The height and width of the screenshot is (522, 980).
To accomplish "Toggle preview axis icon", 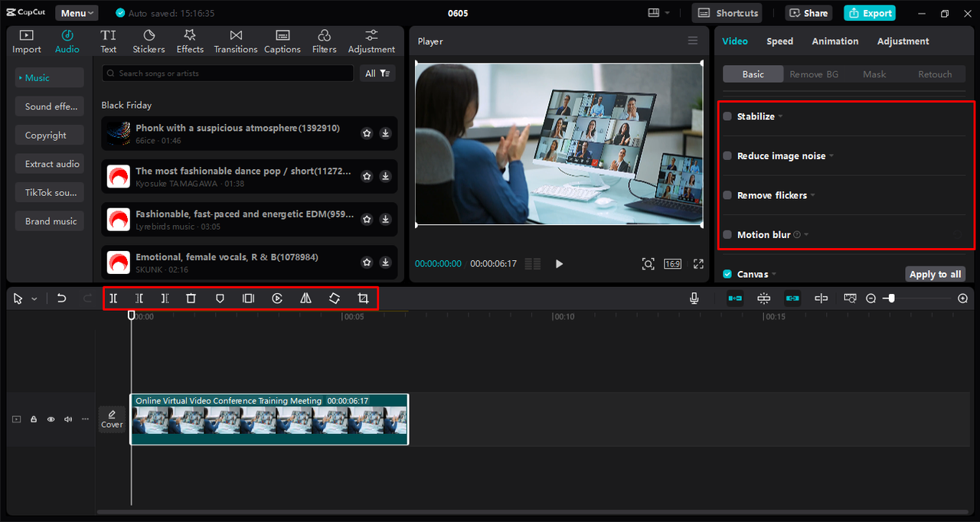I will (x=821, y=299).
